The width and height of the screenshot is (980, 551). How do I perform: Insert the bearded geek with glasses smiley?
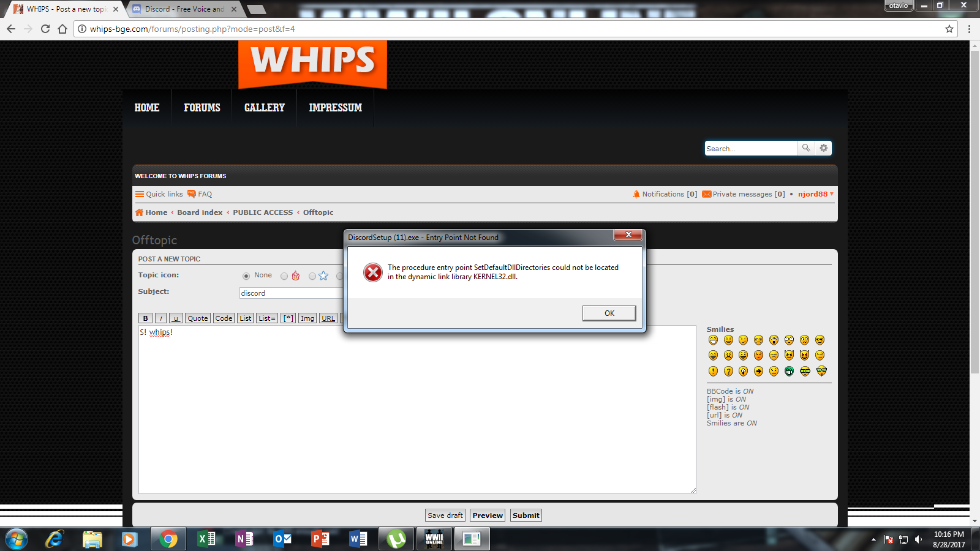[x=821, y=371]
